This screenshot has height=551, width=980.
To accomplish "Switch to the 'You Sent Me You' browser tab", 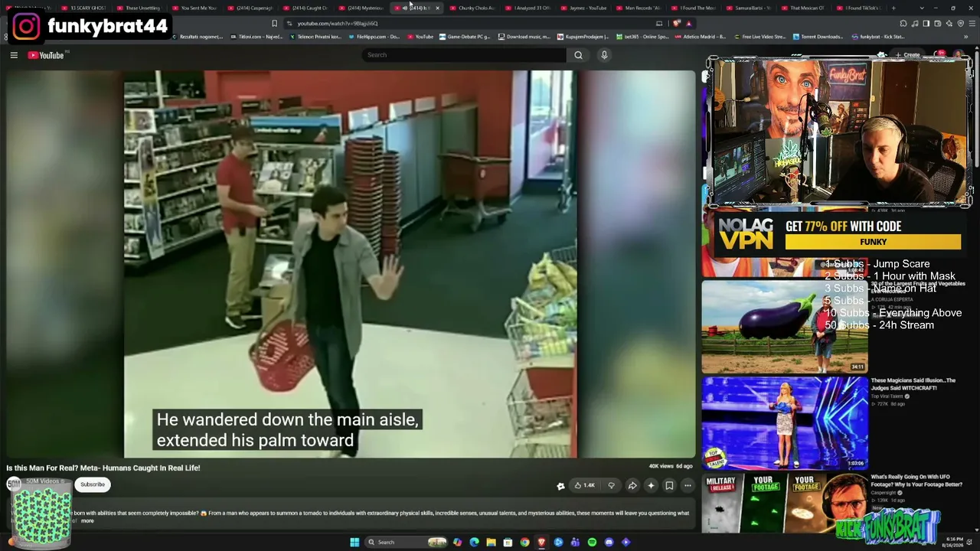I will [195, 8].
